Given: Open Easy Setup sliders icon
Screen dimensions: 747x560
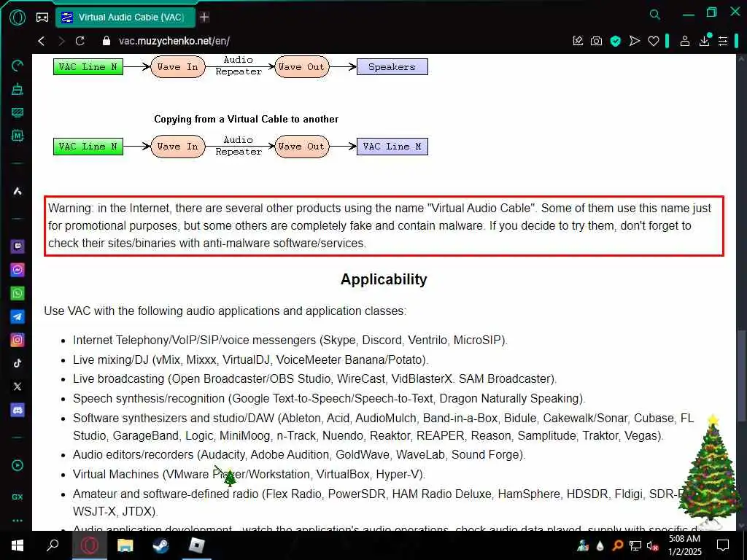Looking at the screenshot, I should [723, 41].
